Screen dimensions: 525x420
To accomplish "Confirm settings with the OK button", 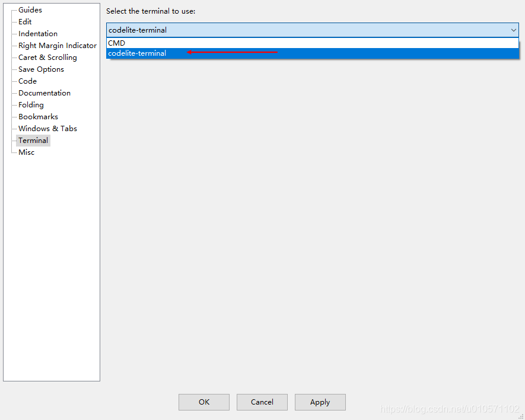I will click(203, 402).
